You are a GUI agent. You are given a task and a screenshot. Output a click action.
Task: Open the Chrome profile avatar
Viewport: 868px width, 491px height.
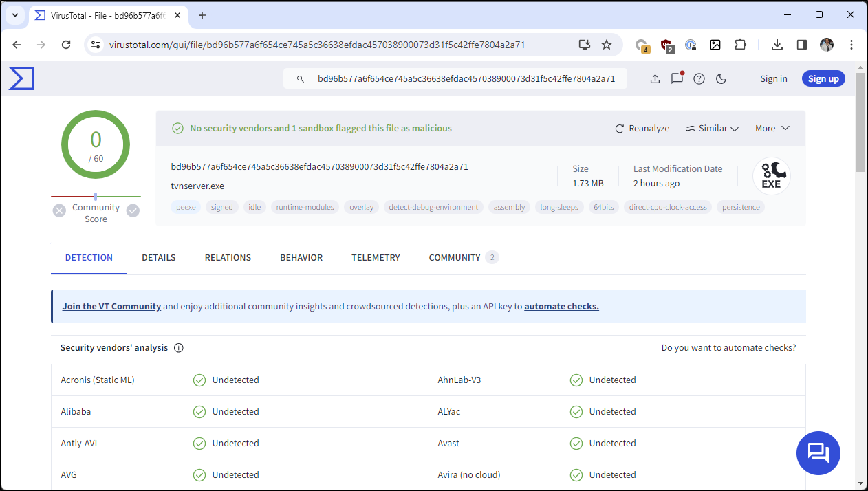(827, 45)
